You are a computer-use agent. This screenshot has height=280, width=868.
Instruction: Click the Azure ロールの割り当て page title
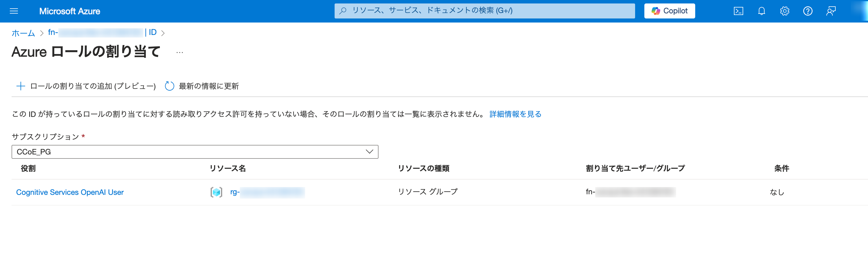pyautogui.click(x=86, y=52)
